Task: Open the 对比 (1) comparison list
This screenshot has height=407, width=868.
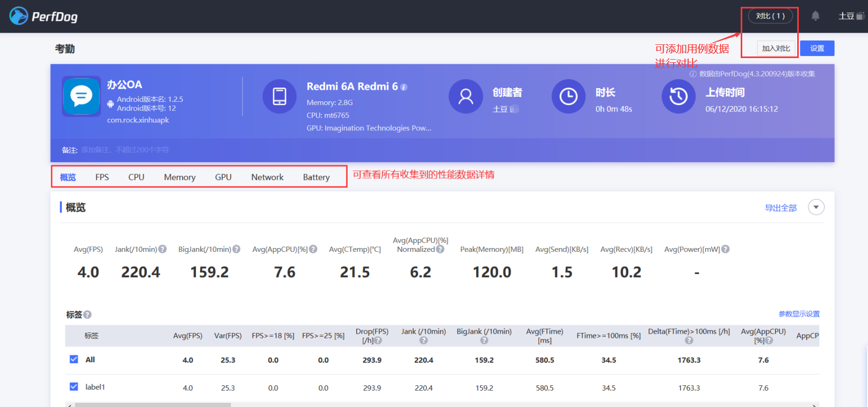Action: coord(770,16)
